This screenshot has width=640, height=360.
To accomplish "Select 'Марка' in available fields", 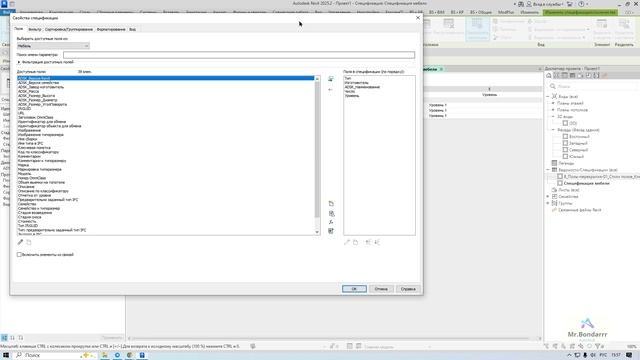I will 23,165.
